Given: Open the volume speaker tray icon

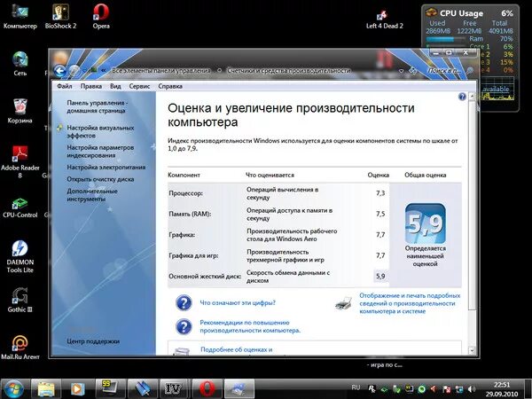Looking at the screenshot, I should coord(472,389).
